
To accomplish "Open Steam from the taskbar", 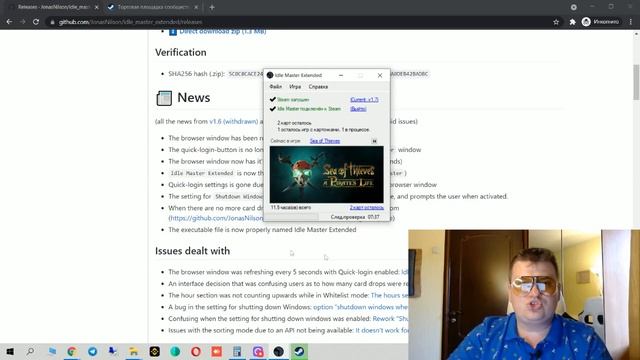I will coord(299,351).
